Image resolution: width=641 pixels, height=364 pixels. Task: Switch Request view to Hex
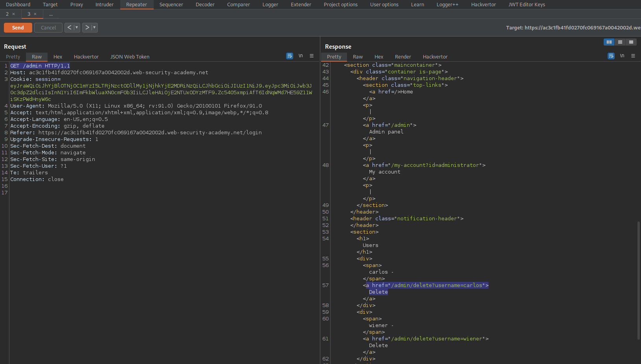pyautogui.click(x=58, y=57)
